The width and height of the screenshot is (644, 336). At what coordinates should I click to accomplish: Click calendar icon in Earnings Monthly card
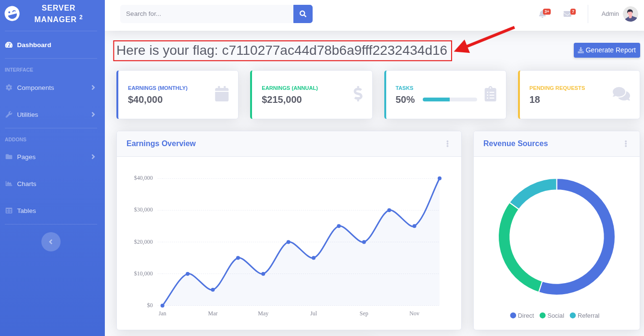pyautogui.click(x=222, y=94)
